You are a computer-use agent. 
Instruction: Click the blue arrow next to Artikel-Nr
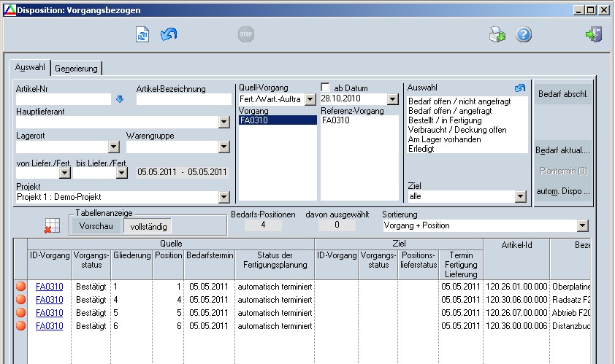pos(120,99)
